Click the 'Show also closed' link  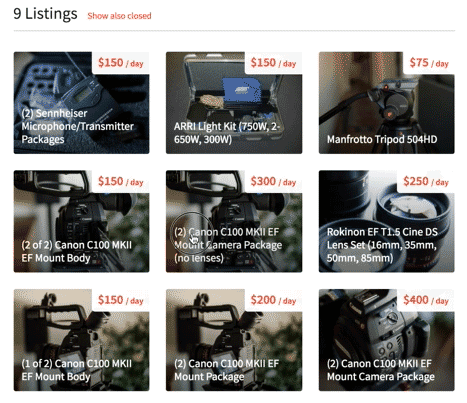(x=119, y=16)
